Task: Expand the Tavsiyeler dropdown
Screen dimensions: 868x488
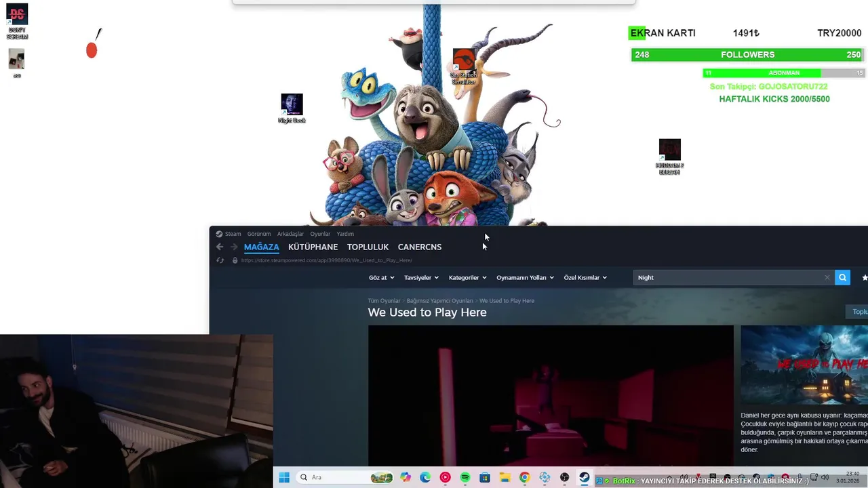Action: [421, 277]
